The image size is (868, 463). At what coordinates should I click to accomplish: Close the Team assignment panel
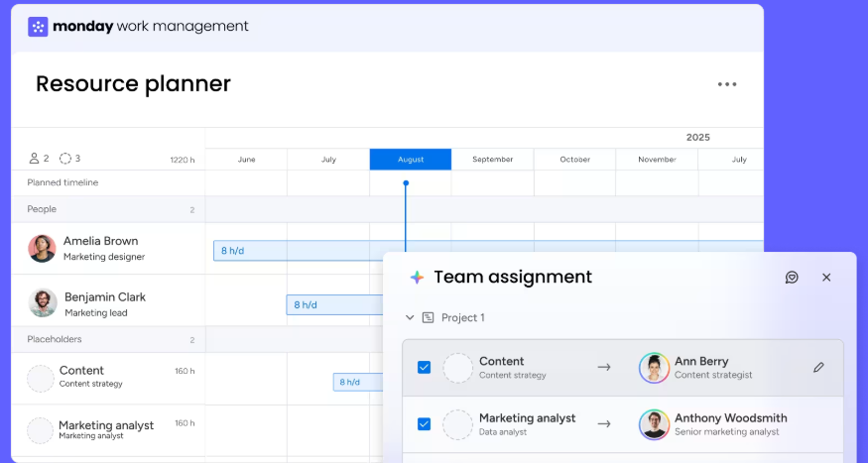point(826,278)
